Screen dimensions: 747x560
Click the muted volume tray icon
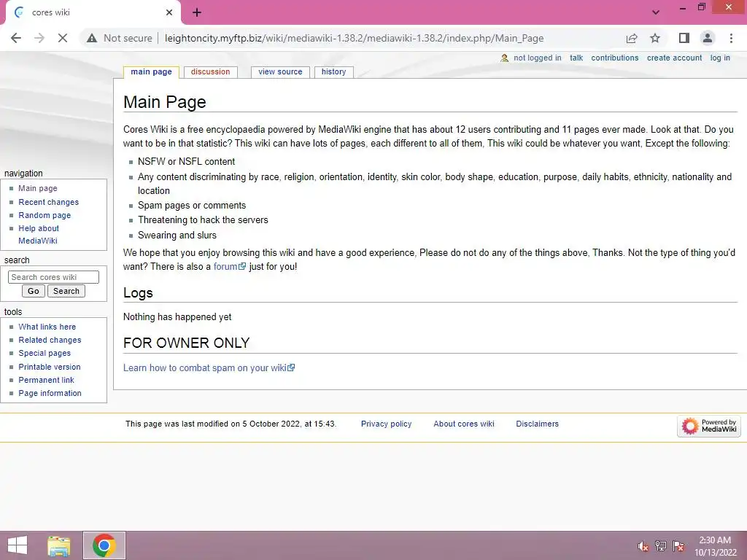pos(643,546)
